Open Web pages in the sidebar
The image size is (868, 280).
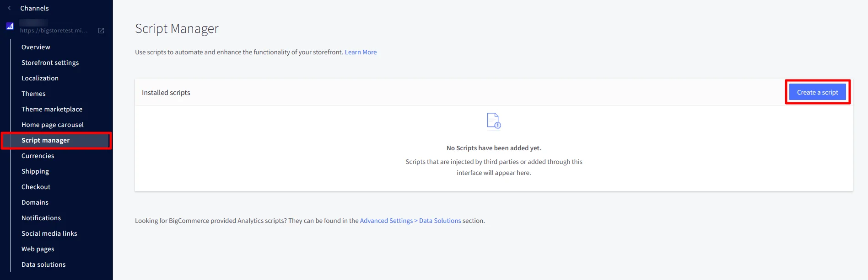[x=38, y=249]
